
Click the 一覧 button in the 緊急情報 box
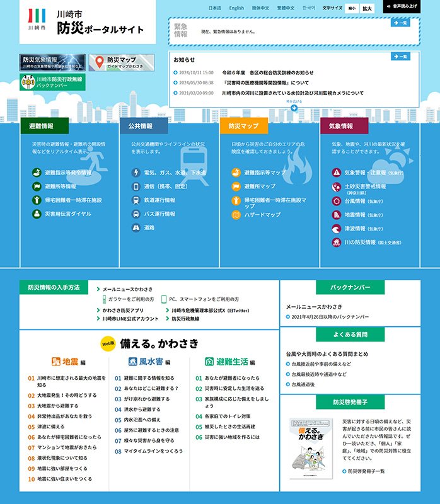(x=400, y=23)
